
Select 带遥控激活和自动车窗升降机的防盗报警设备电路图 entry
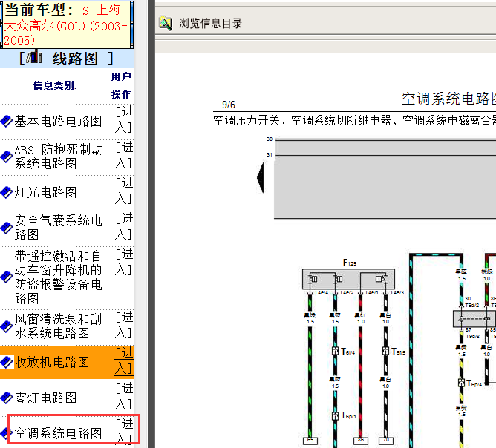coord(58,277)
